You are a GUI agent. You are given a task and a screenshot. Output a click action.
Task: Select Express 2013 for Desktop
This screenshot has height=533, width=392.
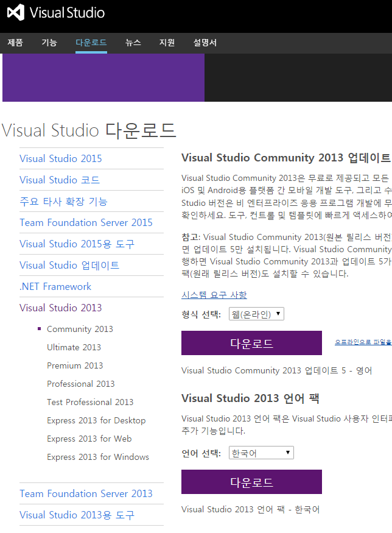tap(96, 420)
